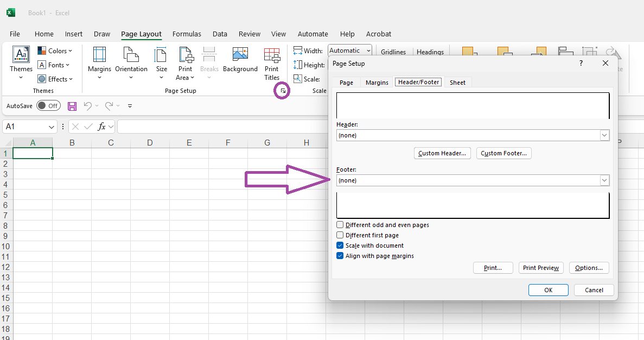Open the Review ribbon tab
Screen dimensions: 644x340
pos(250,34)
